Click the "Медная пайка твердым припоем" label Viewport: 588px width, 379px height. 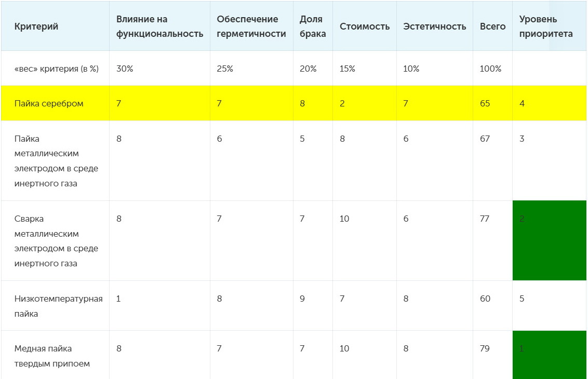pos(52,356)
